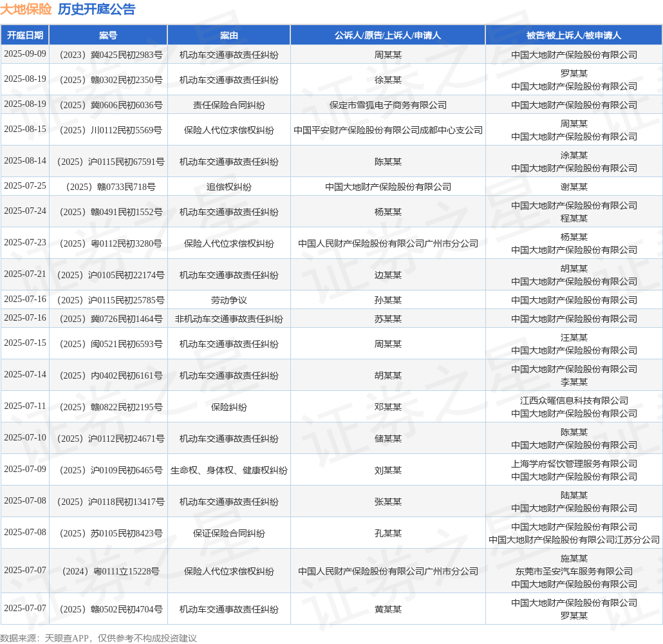Select the 保险纠纷 cause cell
663x644 pixels.
[229, 406]
